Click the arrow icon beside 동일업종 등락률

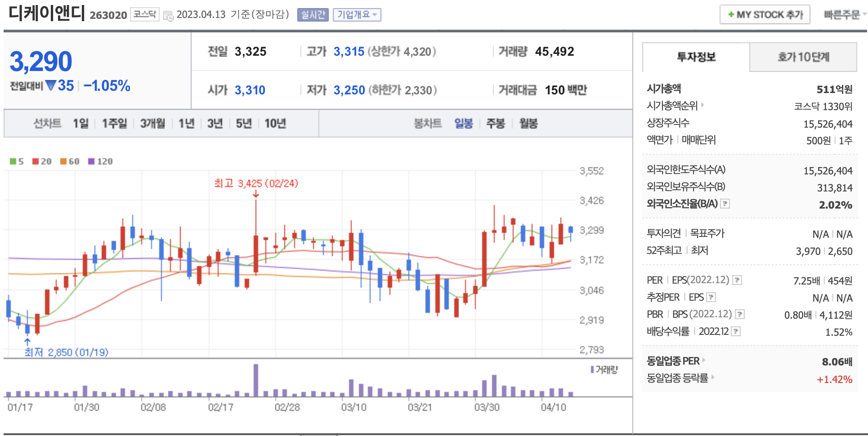coord(712,377)
